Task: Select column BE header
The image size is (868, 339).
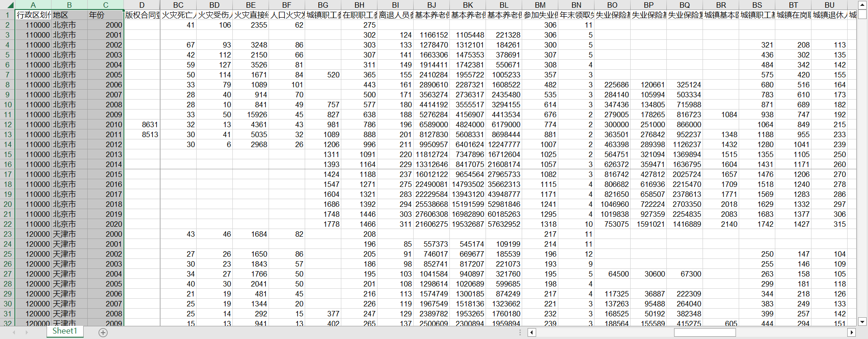Action: (250, 5)
